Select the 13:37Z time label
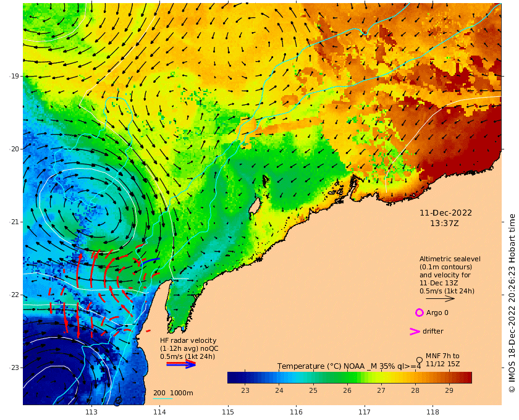519x420 pixels. [444, 224]
